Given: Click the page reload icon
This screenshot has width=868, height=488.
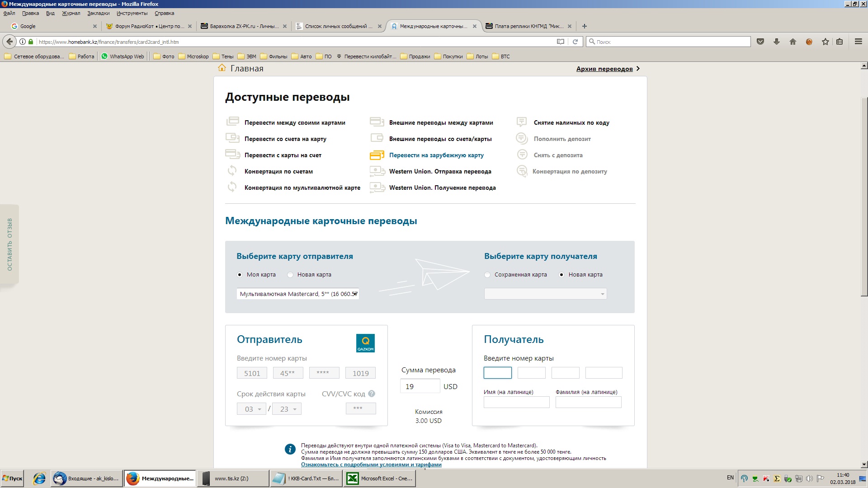Looking at the screenshot, I should tap(575, 42).
